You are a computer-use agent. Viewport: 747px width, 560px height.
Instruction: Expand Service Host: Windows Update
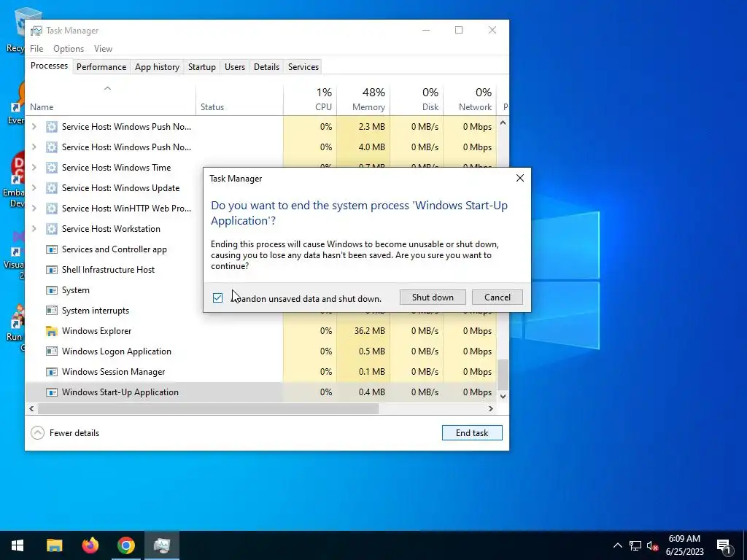34,187
